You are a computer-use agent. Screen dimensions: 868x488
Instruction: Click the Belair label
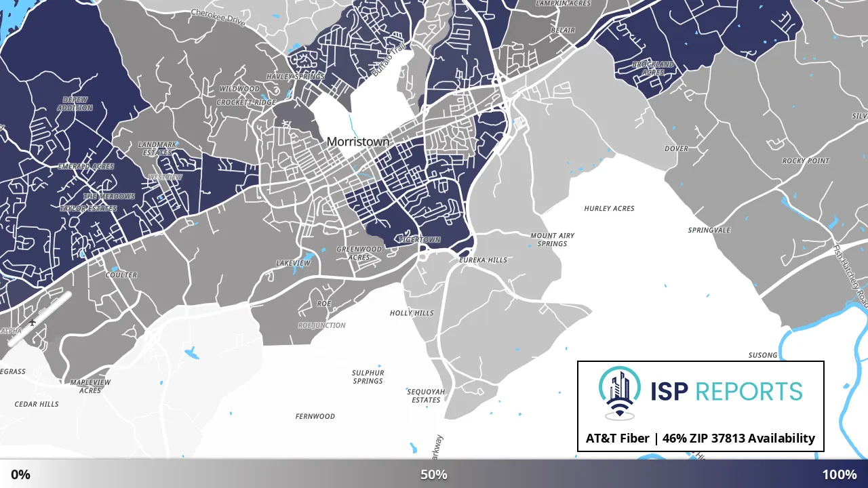[x=563, y=30]
